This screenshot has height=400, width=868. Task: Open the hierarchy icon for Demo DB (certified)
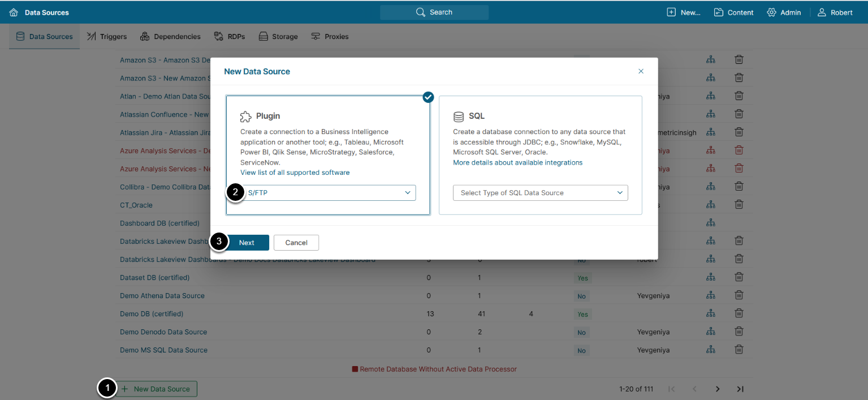point(710,313)
